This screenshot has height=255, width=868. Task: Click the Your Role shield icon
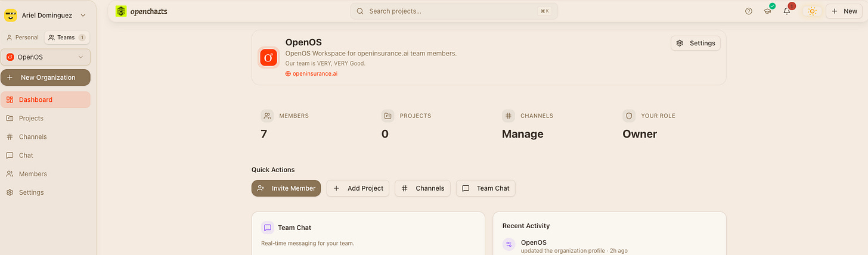pos(629,116)
